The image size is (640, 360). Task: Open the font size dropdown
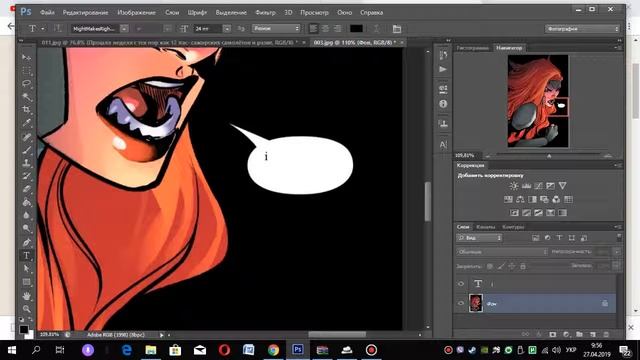[227, 29]
